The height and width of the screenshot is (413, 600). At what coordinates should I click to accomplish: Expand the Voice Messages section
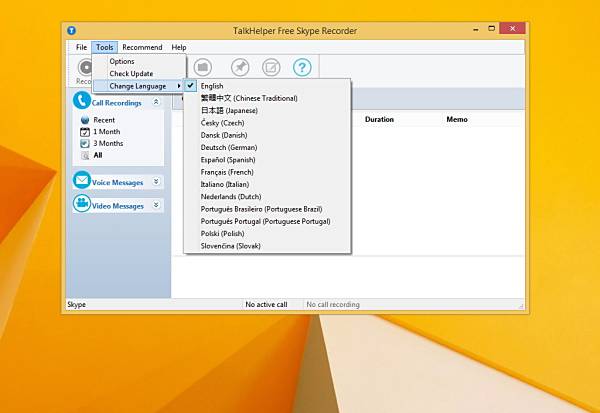[x=156, y=181]
